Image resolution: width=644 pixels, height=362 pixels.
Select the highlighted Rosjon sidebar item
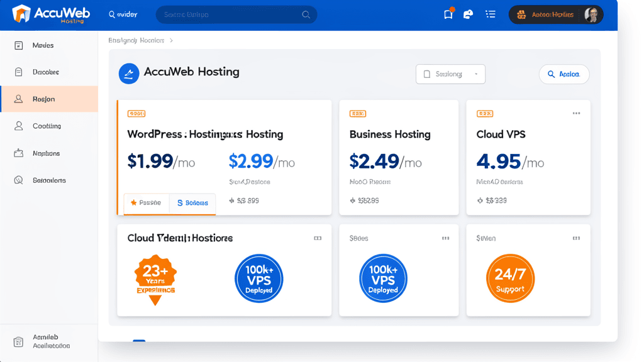[x=49, y=99]
